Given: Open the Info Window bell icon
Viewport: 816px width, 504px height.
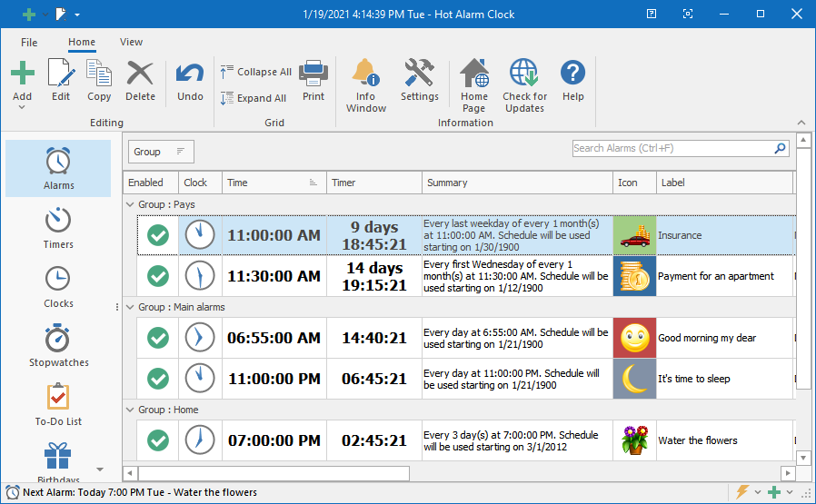Looking at the screenshot, I should click(365, 74).
